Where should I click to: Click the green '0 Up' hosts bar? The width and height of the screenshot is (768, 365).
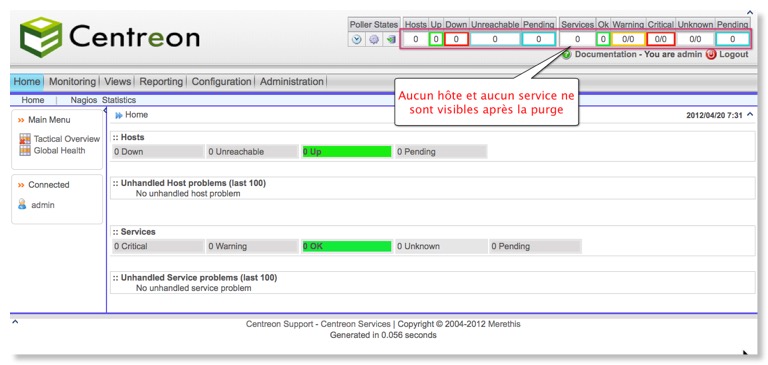click(x=346, y=152)
